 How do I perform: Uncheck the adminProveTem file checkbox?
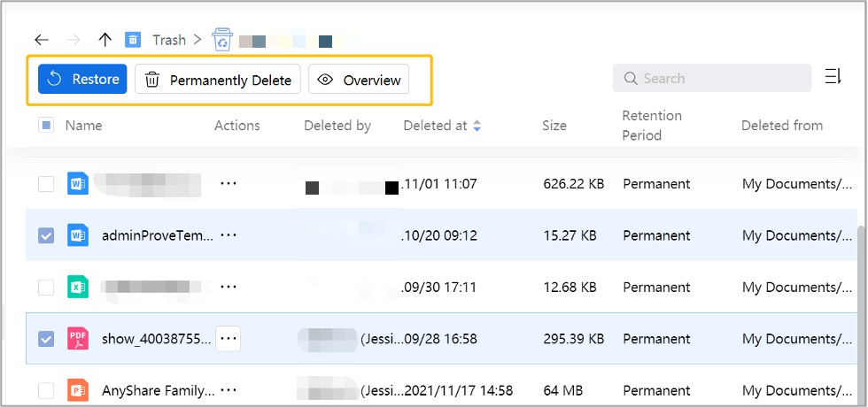point(46,236)
